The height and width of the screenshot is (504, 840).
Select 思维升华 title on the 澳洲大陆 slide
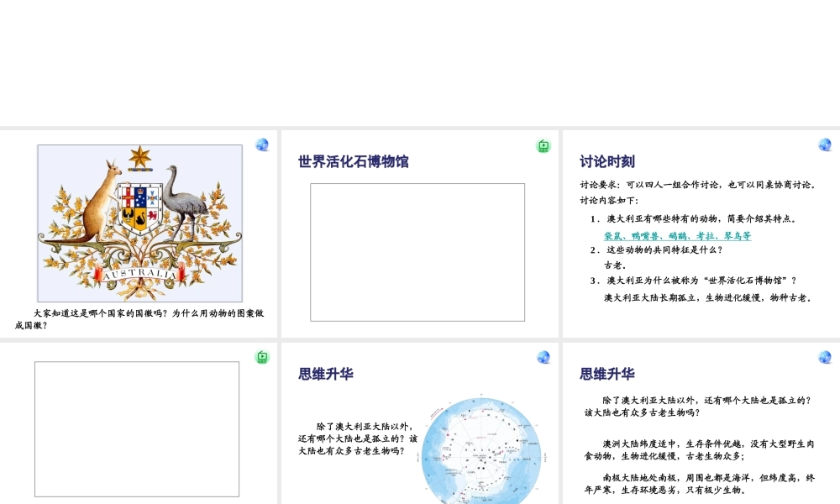[607, 373]
